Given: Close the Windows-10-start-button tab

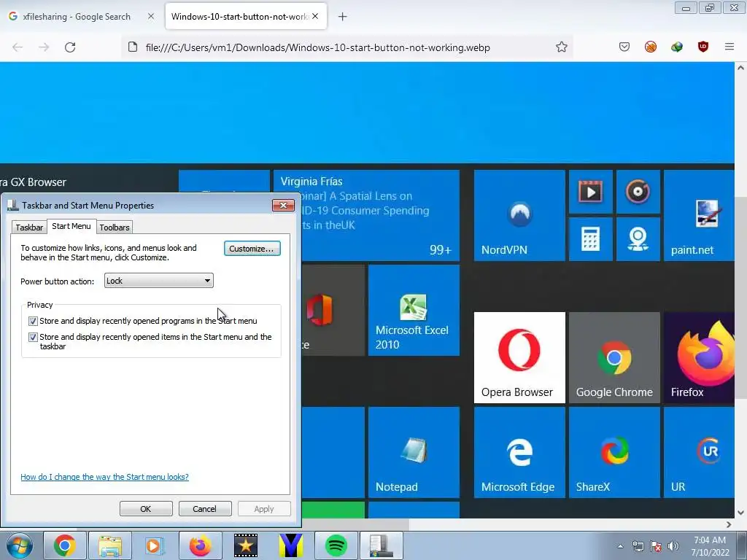Looking at the screenshot, I should coord(315,16).
